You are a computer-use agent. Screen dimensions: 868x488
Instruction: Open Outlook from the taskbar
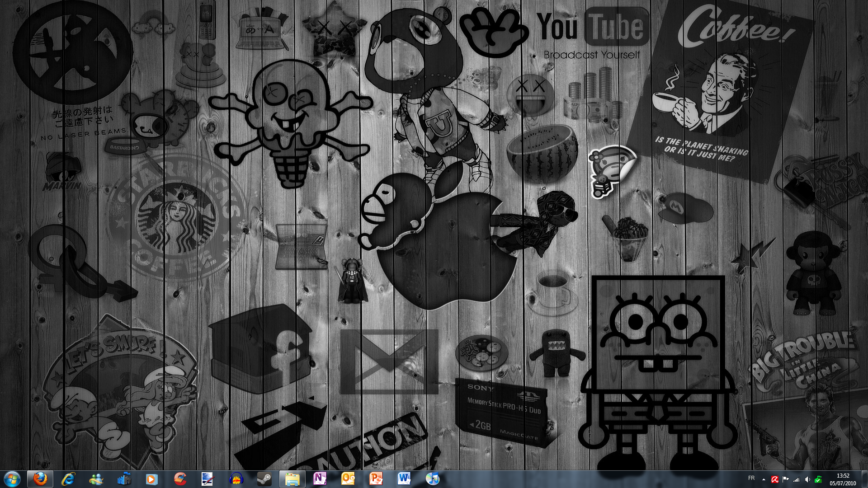click(348, 479)
